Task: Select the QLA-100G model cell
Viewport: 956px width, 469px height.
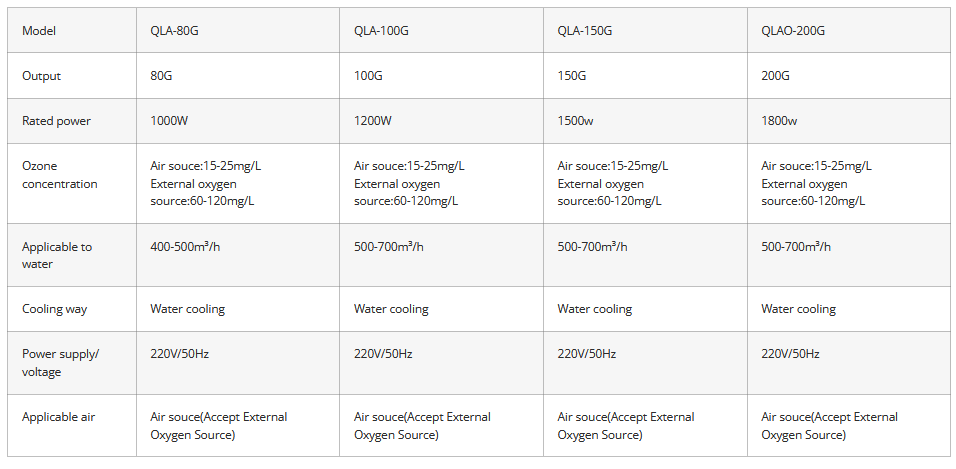Action: coord(381,31)
